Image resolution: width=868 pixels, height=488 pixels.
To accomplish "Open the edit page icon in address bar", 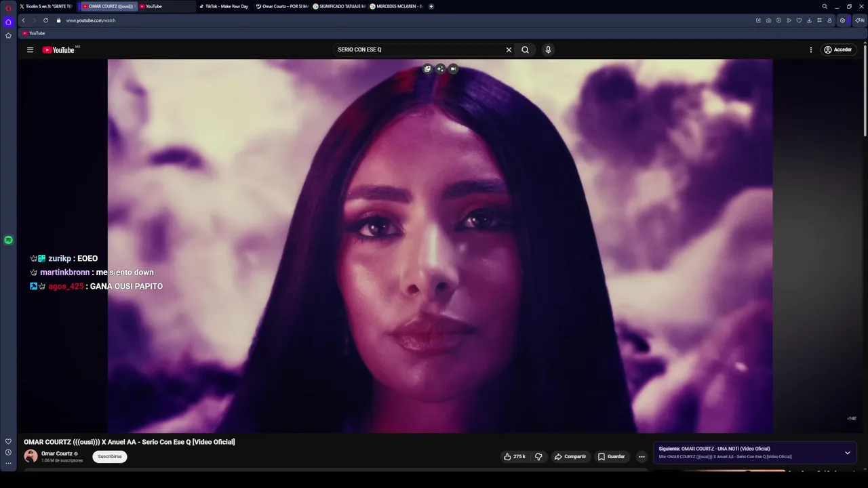I will tap(758, 20).
